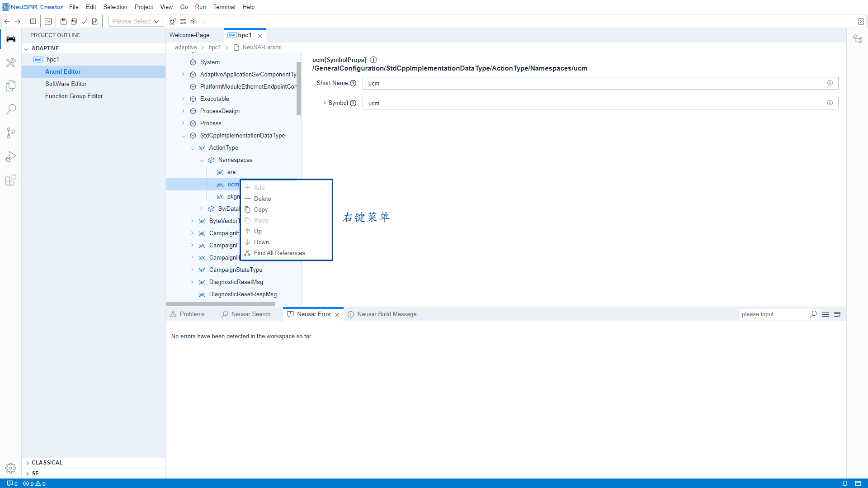This screenshot has width=868, height=488.
Task: Open the Please Select dropdown
Action: [136, 22]
